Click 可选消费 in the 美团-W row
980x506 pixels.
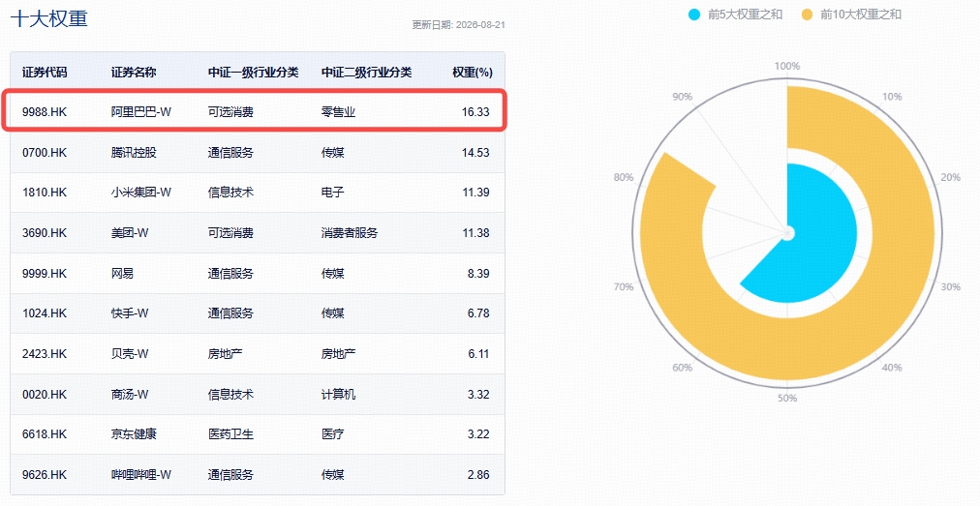[x=230, y=233]
